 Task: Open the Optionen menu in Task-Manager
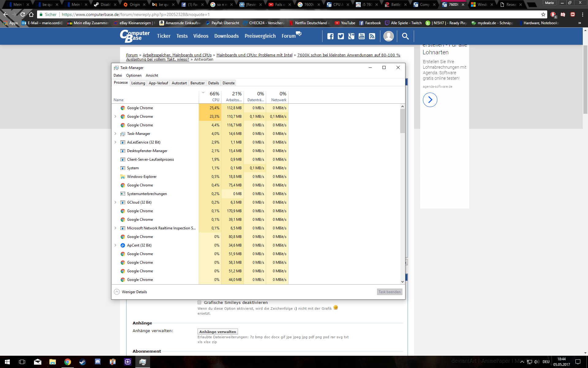click(x=134, y=75)
